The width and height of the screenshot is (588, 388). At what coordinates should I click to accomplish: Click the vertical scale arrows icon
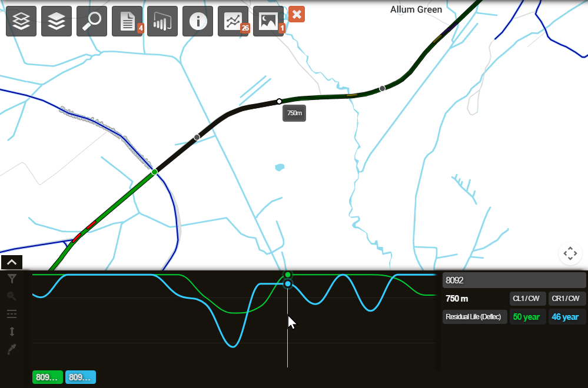12,332
